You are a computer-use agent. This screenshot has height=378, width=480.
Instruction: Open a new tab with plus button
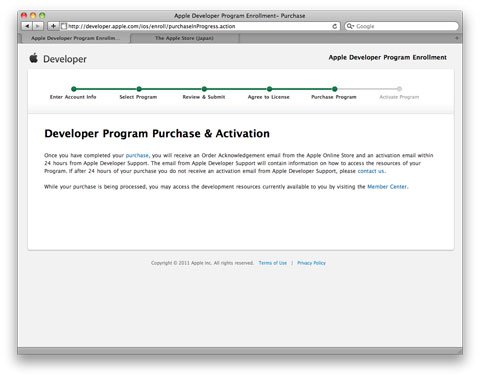457,38
